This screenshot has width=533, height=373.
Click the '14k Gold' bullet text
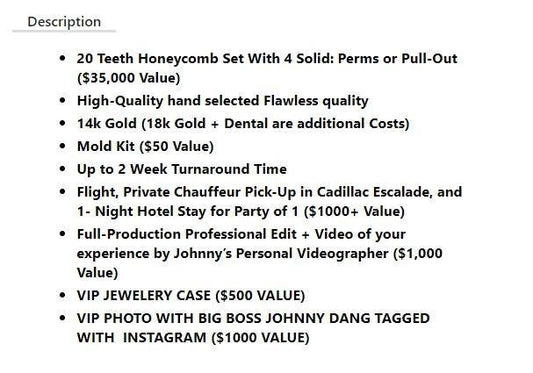[x=107, y=123]
